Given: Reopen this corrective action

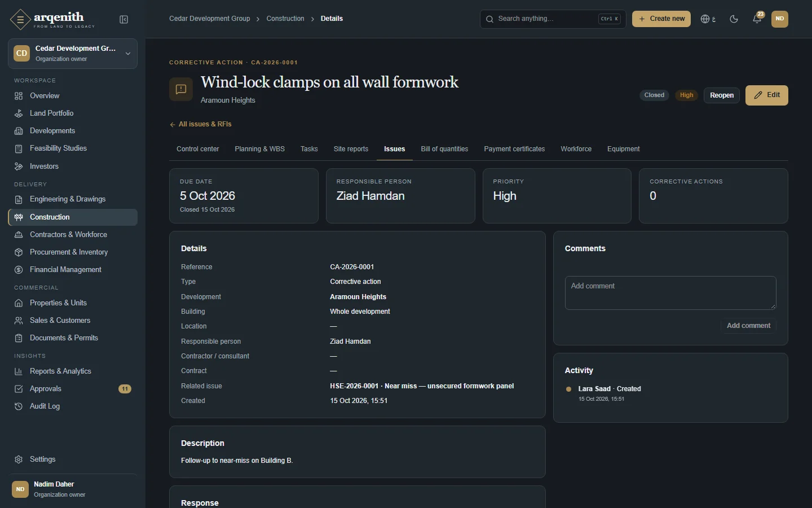Looking at the screenshot, I should [x=722, y=95].
